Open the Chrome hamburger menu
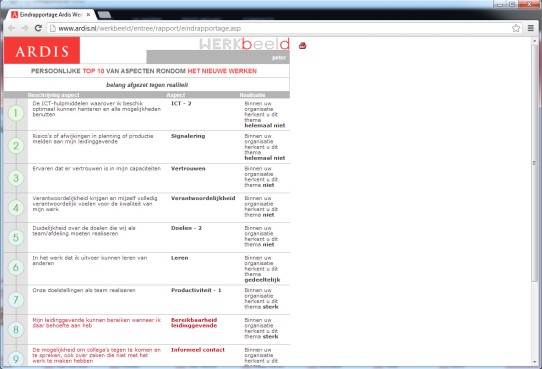The image size is (542, 369). click(x=531, y=28)
